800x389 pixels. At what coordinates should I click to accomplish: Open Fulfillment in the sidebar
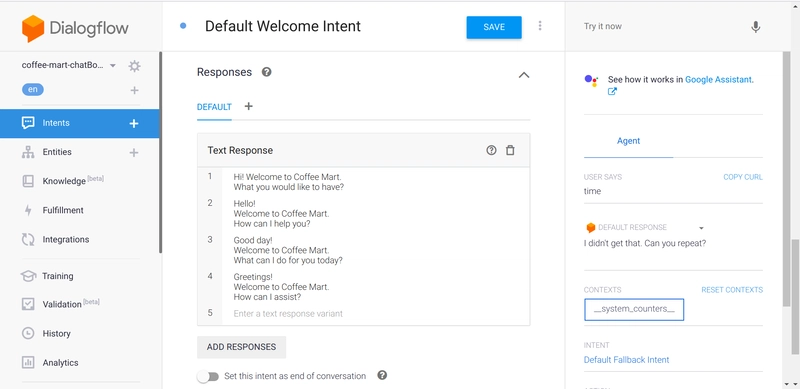click(63, 210)
